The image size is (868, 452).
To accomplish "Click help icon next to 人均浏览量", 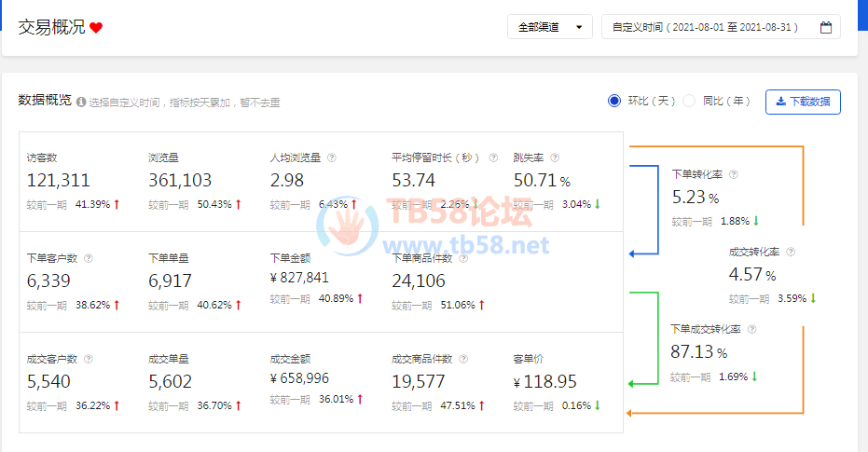I will (x=331, y=158).
